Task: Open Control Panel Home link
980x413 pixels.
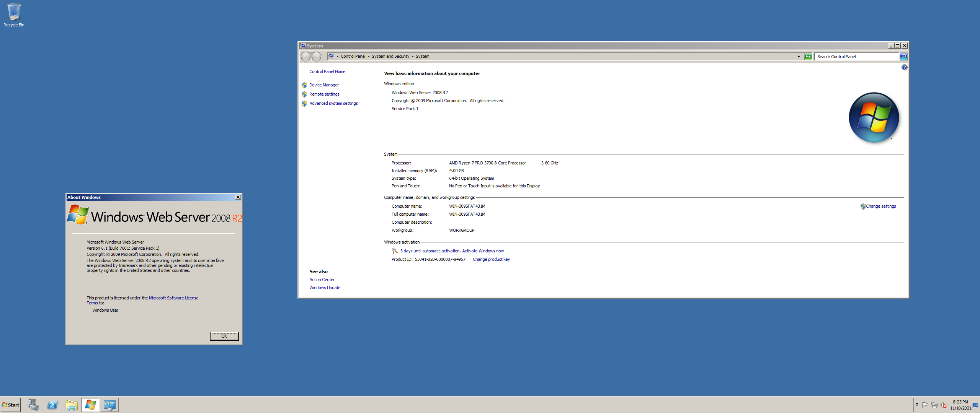Action: [x=327, y=72]
